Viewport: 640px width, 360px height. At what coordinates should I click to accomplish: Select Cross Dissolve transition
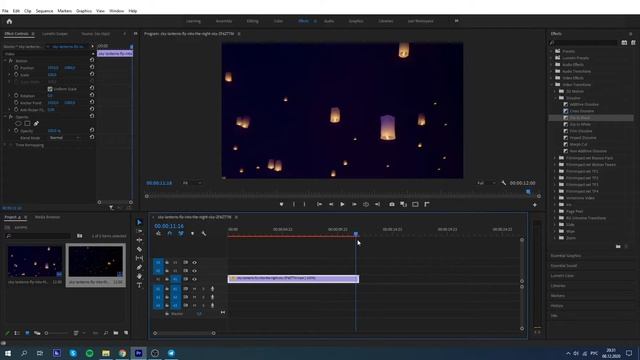582,111
